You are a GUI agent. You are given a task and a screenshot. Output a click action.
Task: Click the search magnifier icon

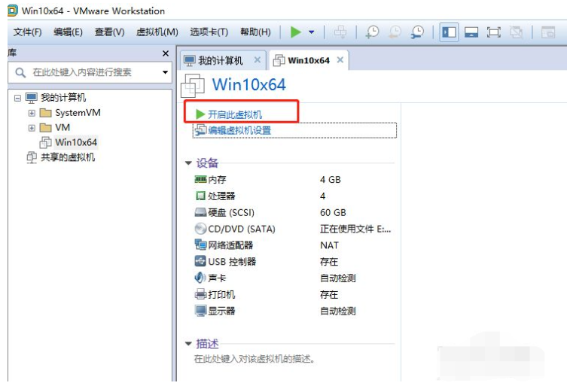point(20,73)
